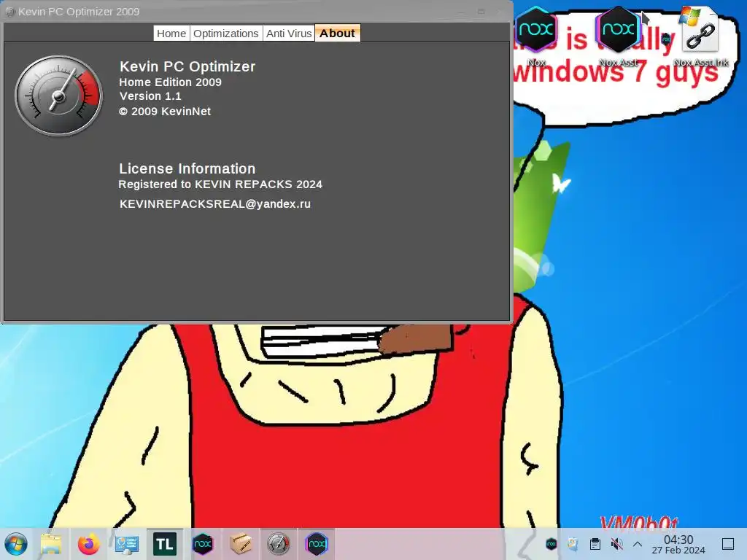Open the first Nox taskbar icon
The image size is (747, 560).
coord(203,544)
